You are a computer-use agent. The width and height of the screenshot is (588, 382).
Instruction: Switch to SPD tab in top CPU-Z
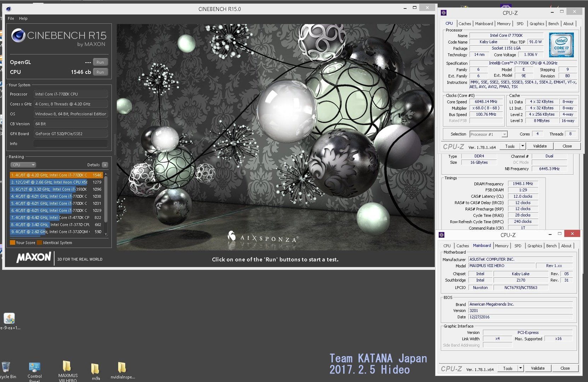click(520, 24)
